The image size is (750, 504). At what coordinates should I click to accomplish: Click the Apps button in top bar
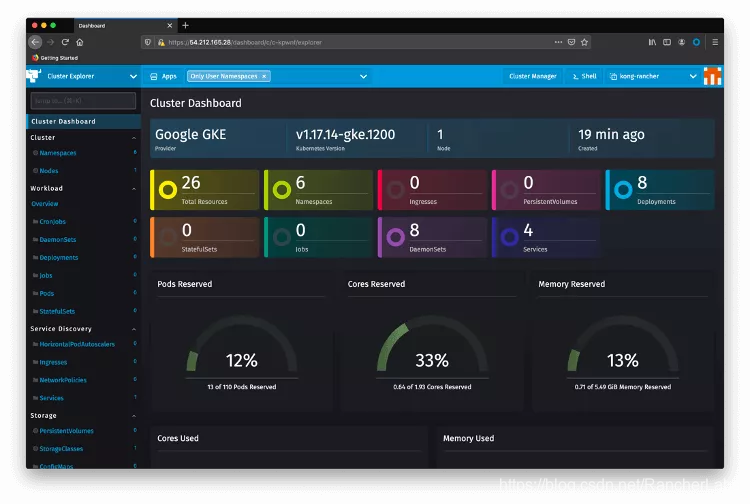(x=164, y=77)
